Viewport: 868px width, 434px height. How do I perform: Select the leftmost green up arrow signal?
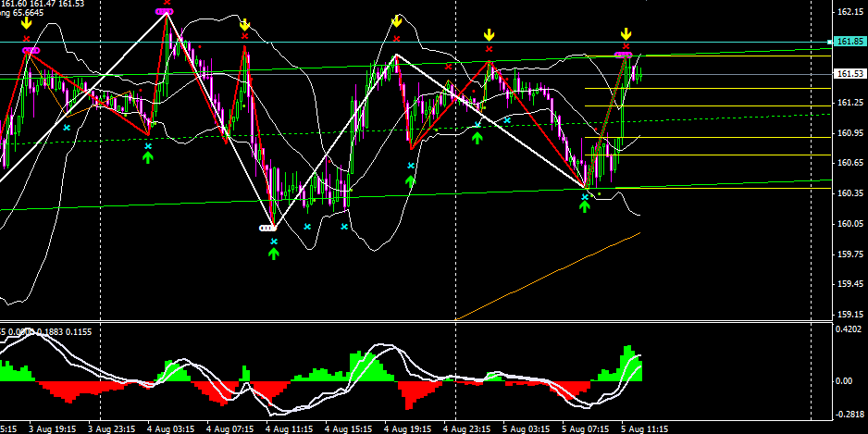148,156
